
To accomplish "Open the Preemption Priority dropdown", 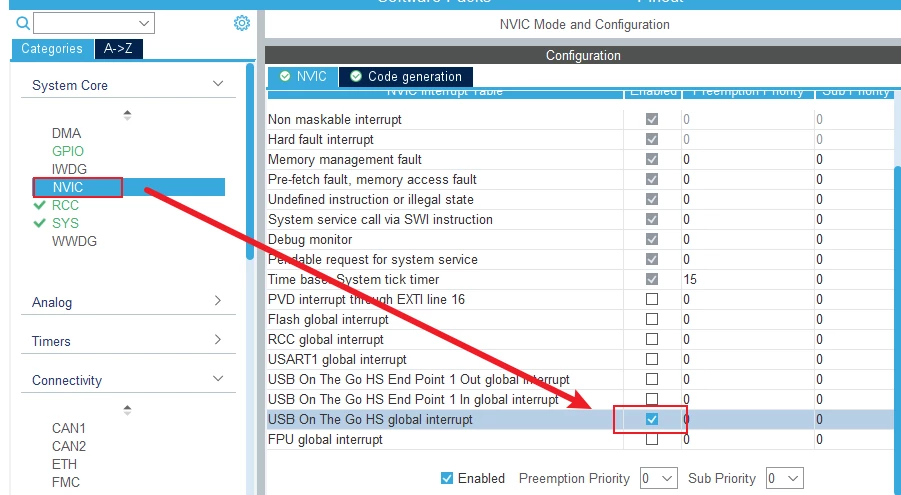I will 658,478.
